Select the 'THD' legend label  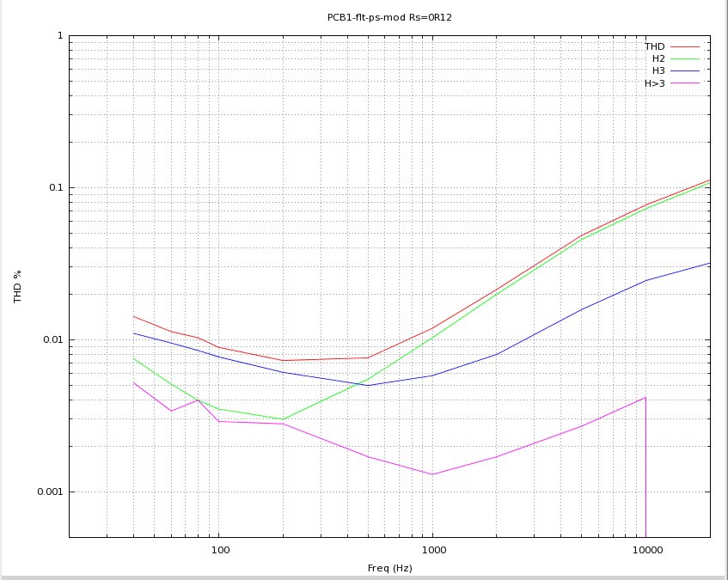tap(655, 46)
